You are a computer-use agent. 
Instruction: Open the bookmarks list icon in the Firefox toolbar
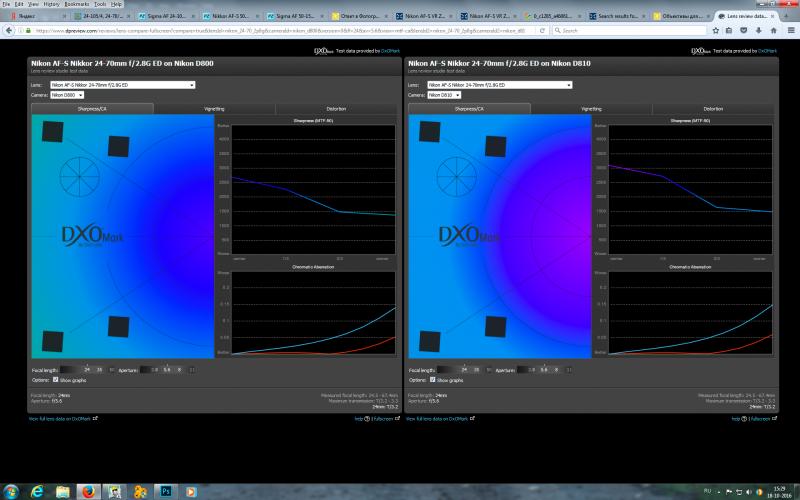coord(730,31)
